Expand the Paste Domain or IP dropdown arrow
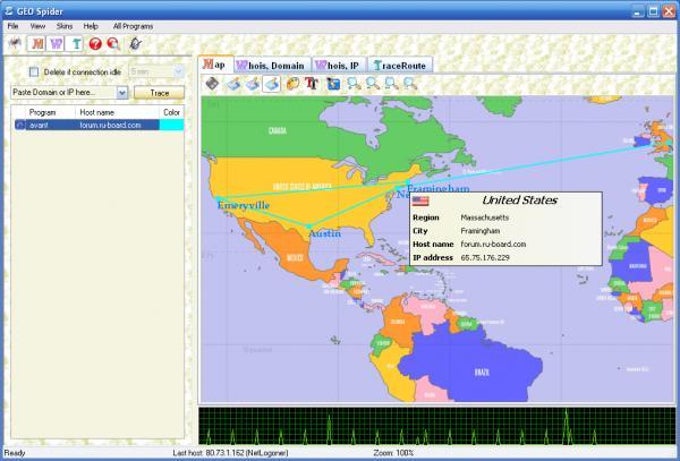Screen dimensions: 680x461 122,92
